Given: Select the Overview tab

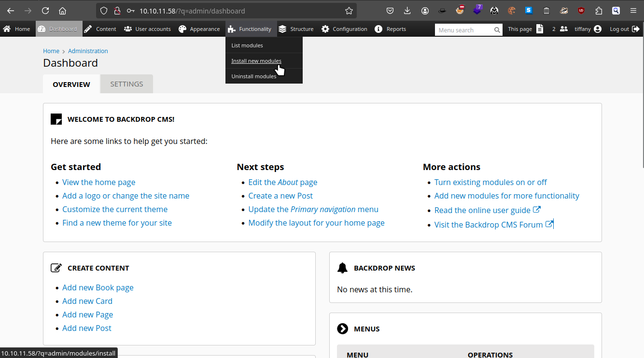Looking at the screenshot, I should (71, 84).
